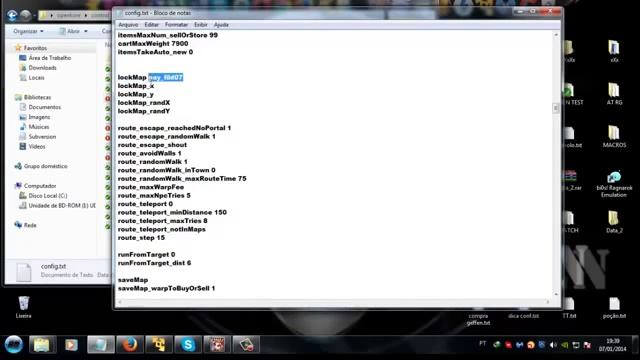Click the line route_randomWalk_maxRouteTime 75
The image size is (640, 360).
(x=182, y=178)
